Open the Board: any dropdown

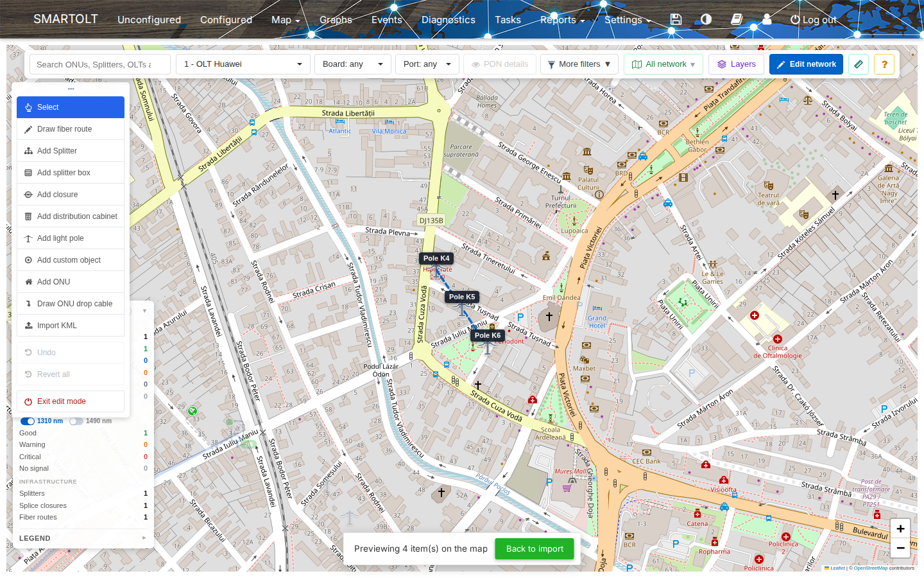click(x=353, y=64)
